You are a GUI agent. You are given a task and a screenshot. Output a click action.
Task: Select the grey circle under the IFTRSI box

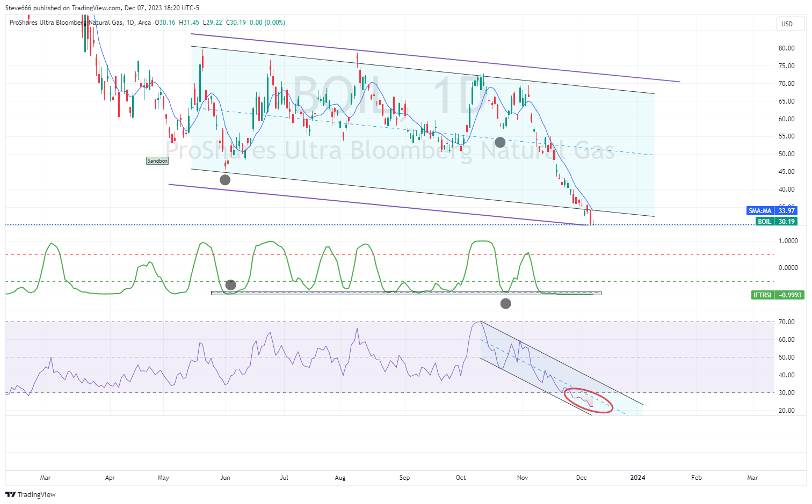pyautogui.click(x=505, y=304)
